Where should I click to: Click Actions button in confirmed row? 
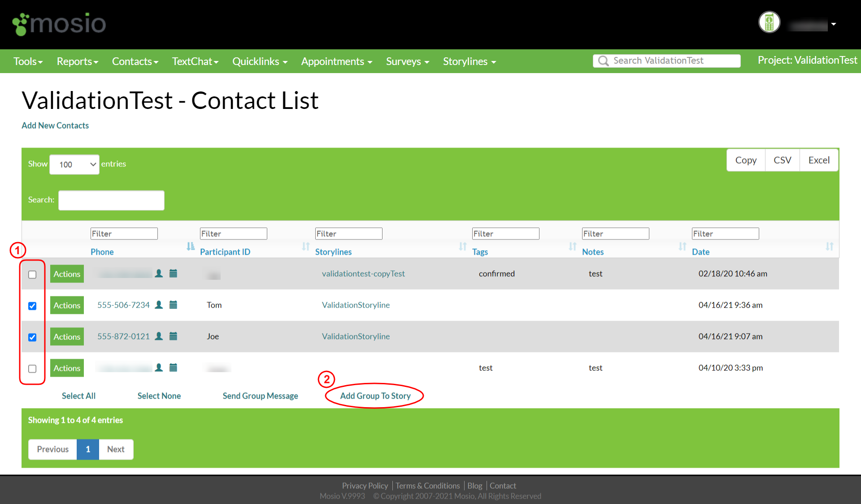(67, 274)
